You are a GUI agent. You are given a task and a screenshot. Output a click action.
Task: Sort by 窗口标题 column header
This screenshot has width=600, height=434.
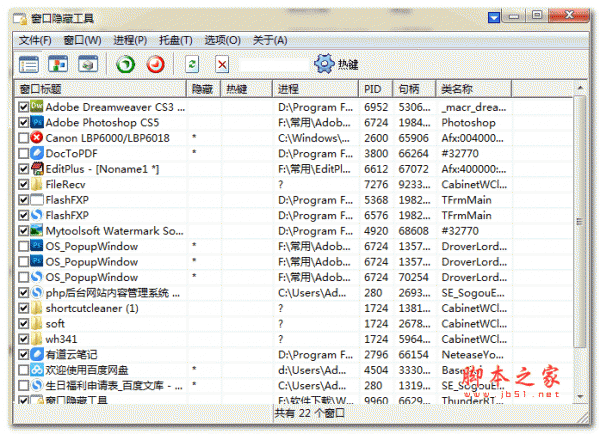(x=100, y=89)
